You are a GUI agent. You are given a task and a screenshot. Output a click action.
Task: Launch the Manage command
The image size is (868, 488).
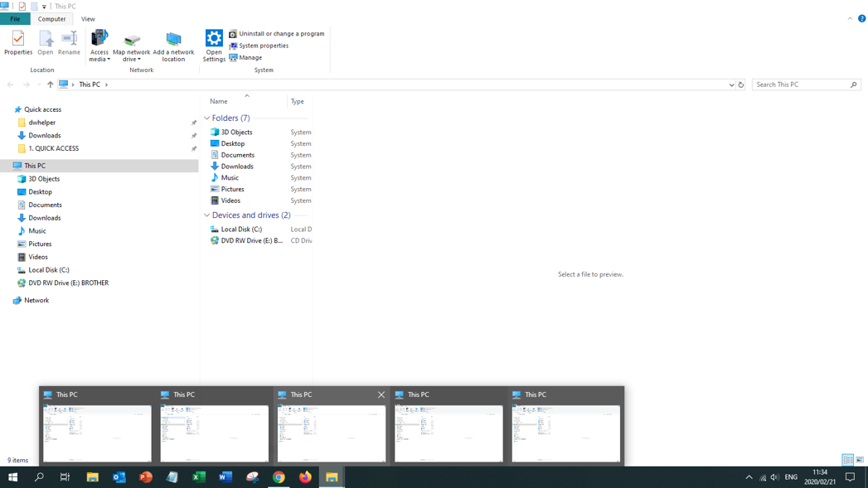click(x=245, y=57)
